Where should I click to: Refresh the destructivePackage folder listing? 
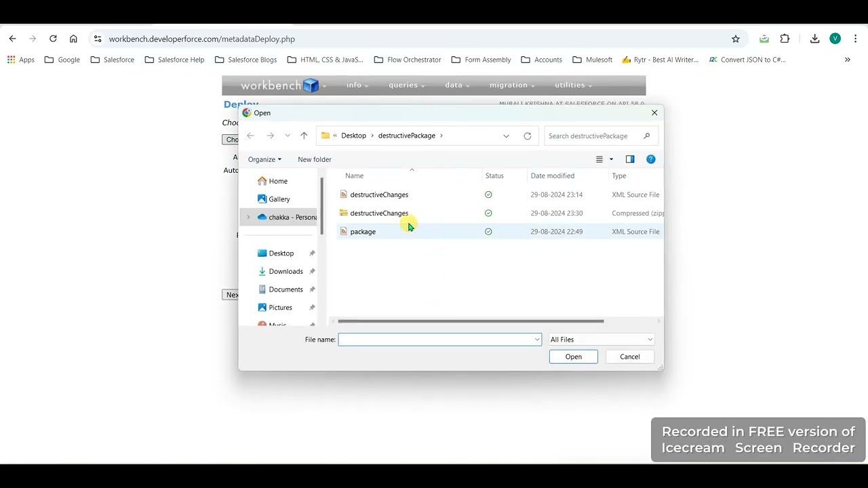(x=528, y=136)
